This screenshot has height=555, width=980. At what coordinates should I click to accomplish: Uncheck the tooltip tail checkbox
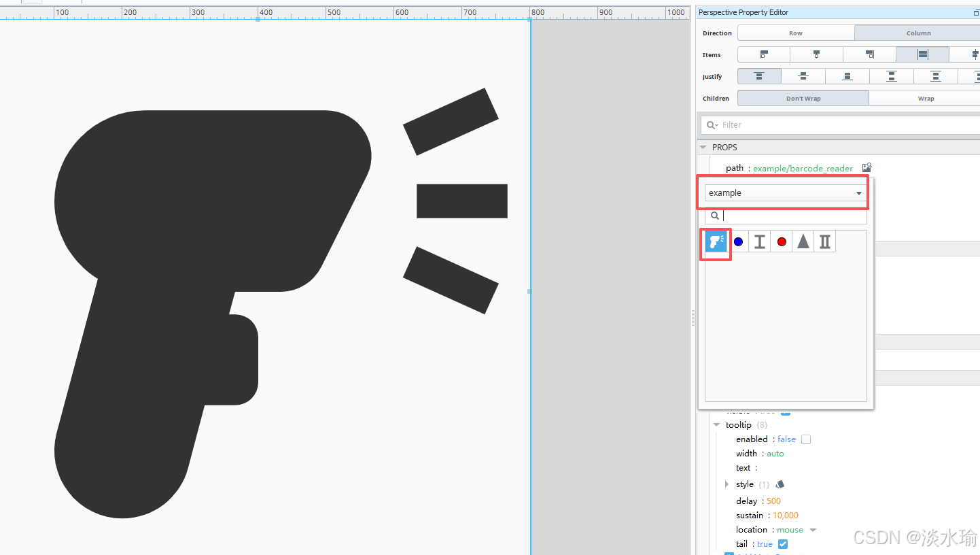pyautogui.click(x=783, y=544)
